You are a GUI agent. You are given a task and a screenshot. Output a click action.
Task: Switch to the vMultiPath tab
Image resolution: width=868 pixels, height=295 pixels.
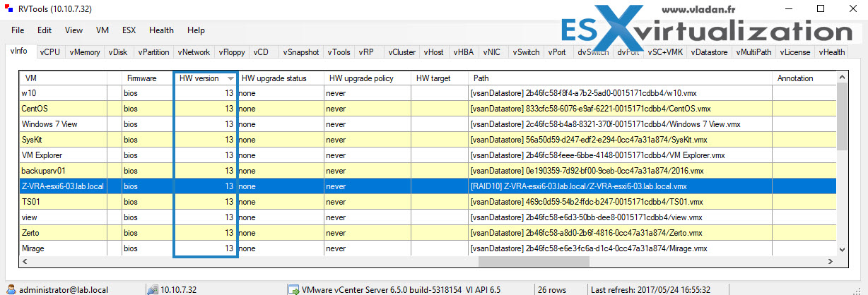pos(754,52)
